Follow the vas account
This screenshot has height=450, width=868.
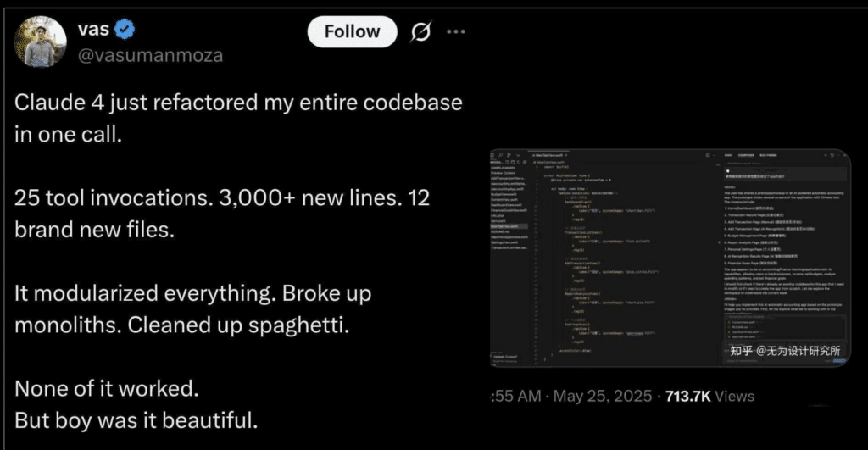(352, 31)
